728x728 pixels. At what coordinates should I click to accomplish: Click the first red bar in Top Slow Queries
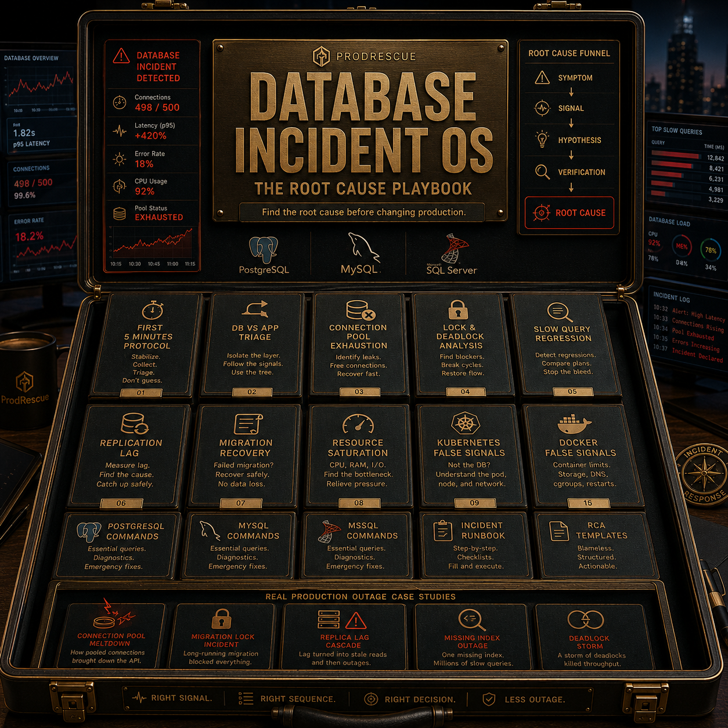(x=675, y=155)
